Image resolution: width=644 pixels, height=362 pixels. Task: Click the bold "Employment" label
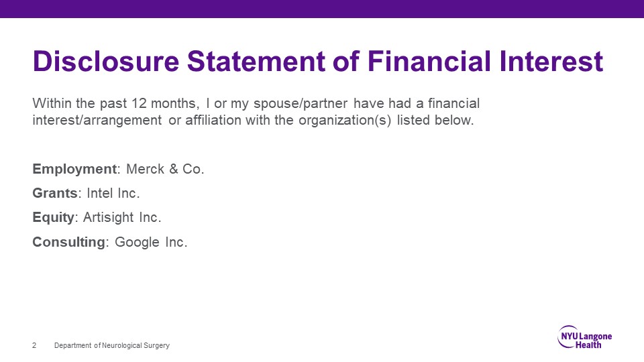74,170
